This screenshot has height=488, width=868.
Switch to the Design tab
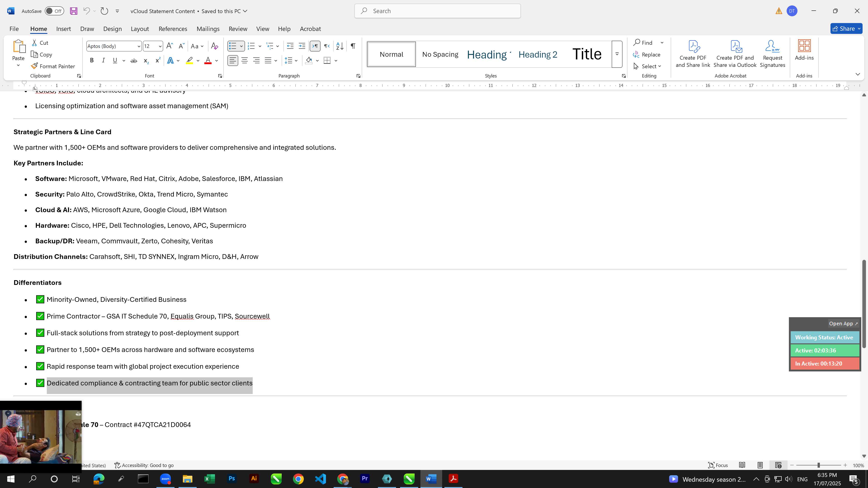tap(112, 29)
